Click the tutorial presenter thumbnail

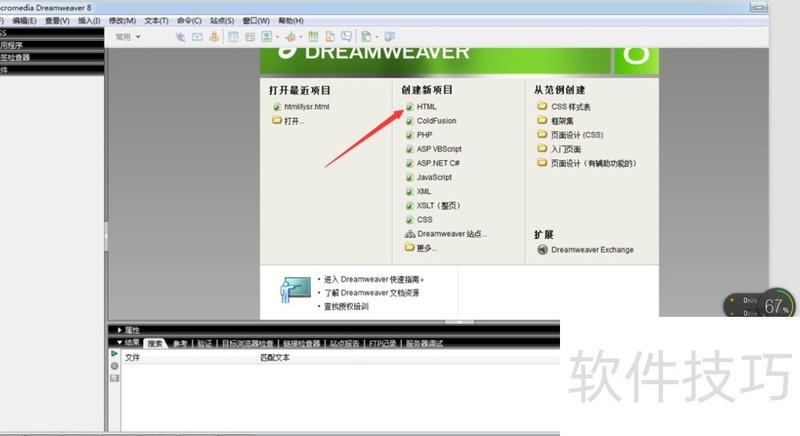295,290
